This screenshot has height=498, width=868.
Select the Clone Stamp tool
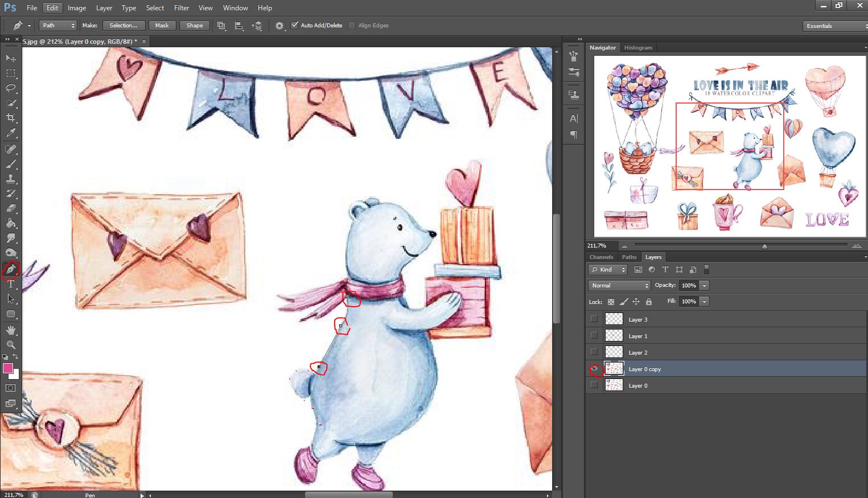11,179
